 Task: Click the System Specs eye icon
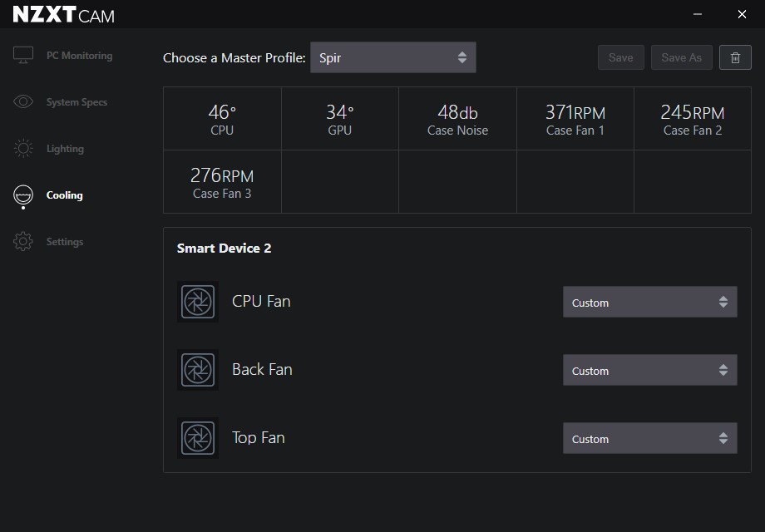[23, 101]
